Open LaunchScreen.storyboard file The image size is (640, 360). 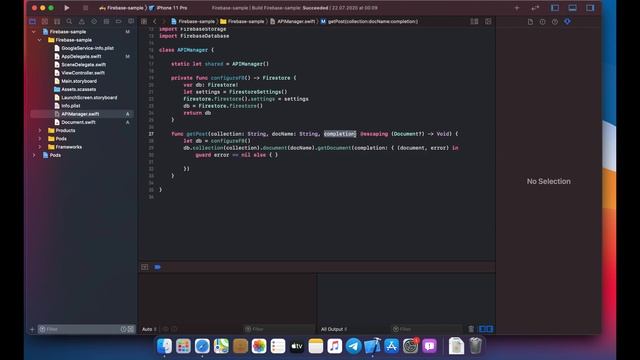tap(86, 98)
